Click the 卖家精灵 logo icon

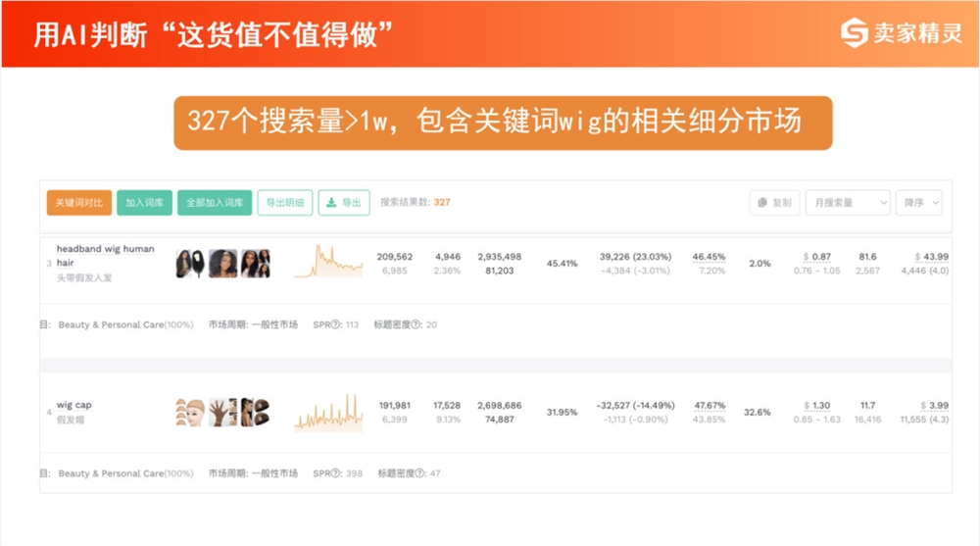855,33
